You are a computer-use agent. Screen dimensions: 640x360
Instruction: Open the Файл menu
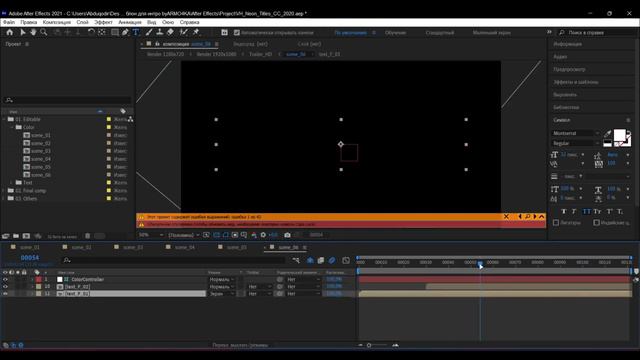pos(9,22)
